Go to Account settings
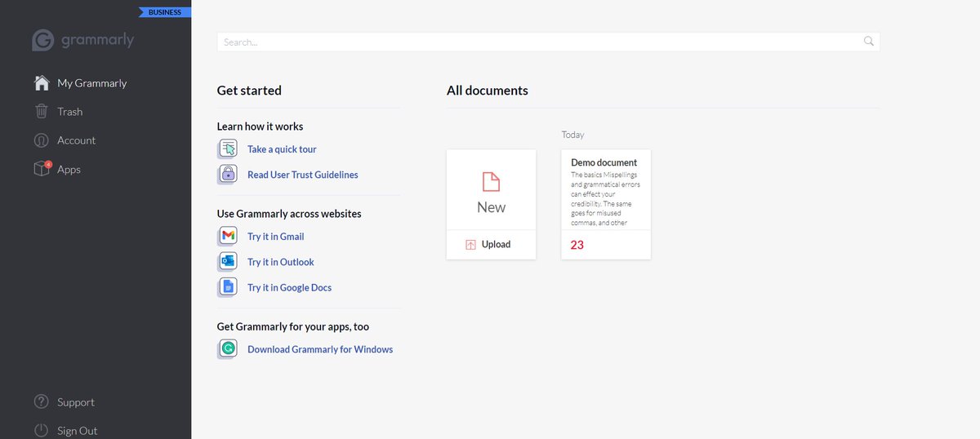This screenshot has width=980, height=439. coord(76,140)
